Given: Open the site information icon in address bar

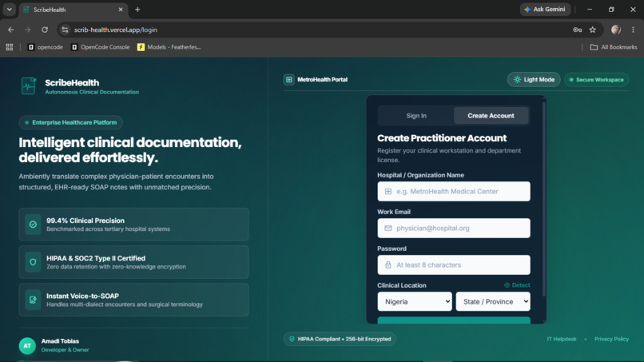Looking at the screenshot, I should (x=65, y=30).
